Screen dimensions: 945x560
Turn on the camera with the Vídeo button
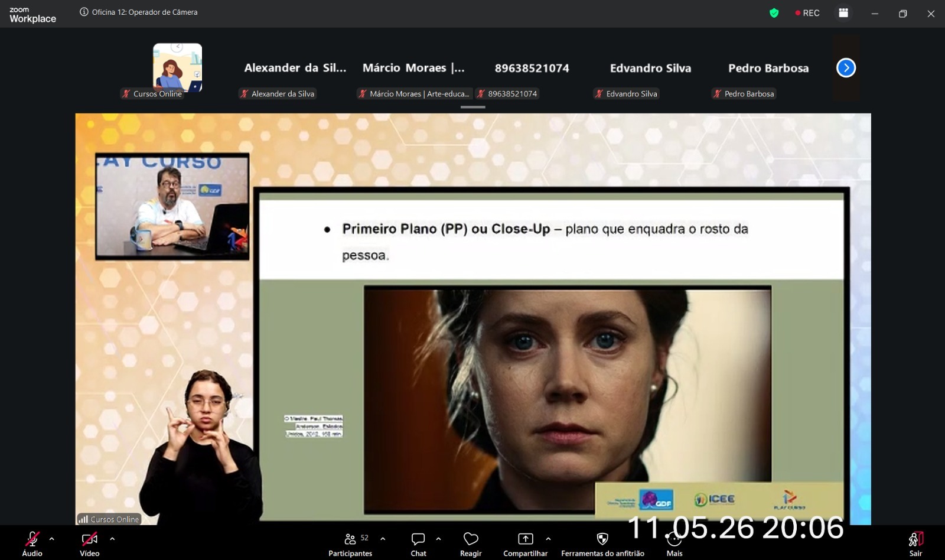(89, 543)
